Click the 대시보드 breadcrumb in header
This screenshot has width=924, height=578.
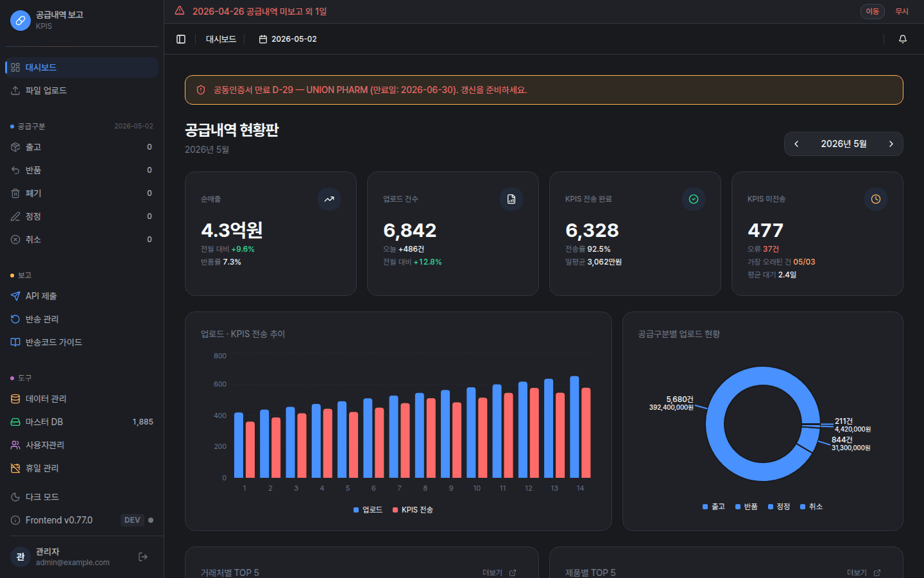tap(221, 39)
